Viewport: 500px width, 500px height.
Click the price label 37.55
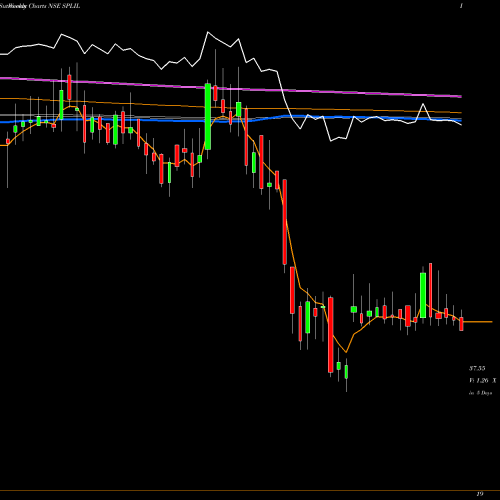click(x=477, y=368)
